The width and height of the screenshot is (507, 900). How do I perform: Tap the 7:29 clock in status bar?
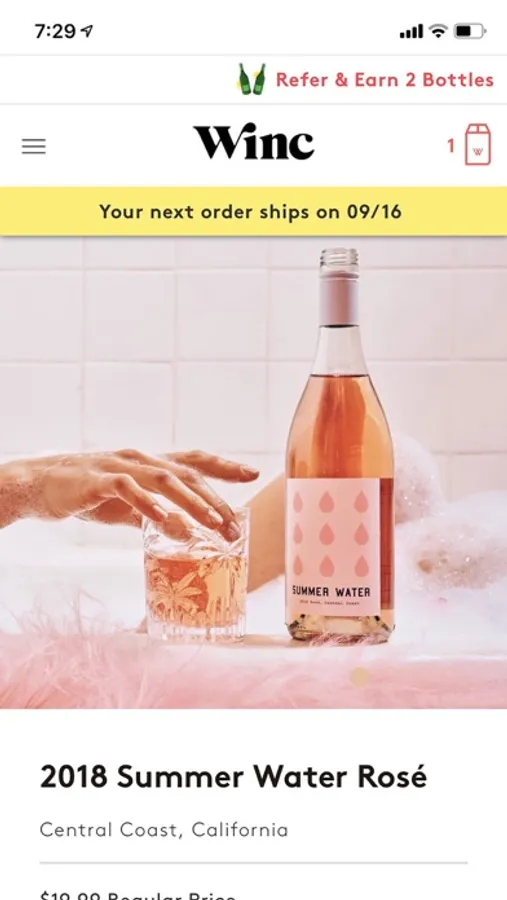tap(55, 32)
